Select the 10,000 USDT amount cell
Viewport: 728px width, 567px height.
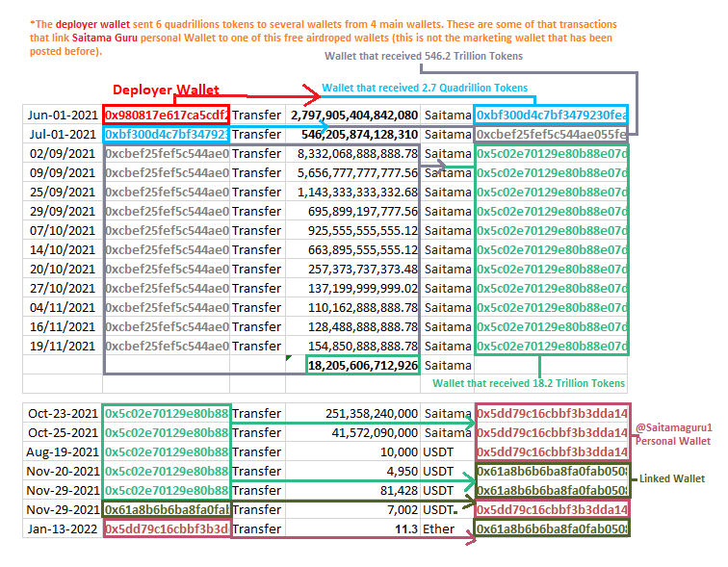point(353,451)
